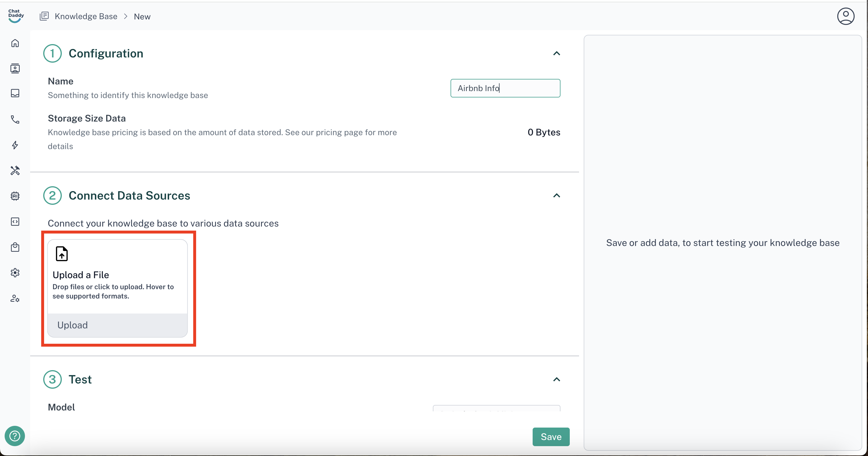Open the settings gear sidebar icon
Screen dimensions: 868x456
point(15,273)
